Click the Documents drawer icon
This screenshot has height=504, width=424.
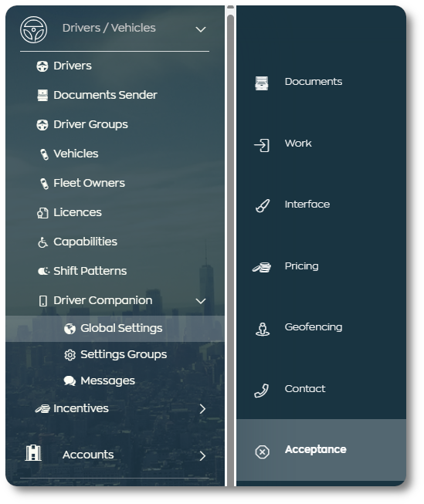tap(262, 83)
